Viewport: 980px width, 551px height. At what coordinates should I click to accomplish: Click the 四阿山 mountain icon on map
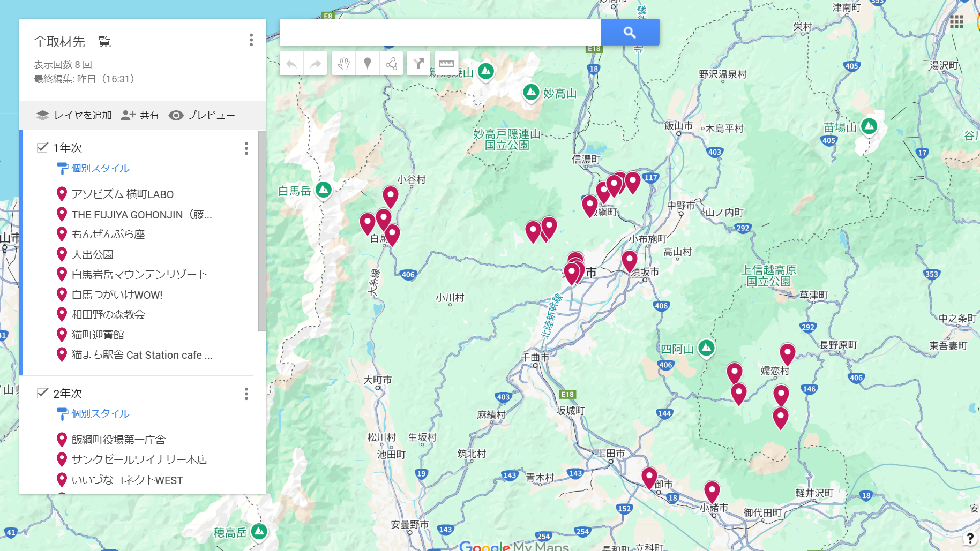pyautogui.click(x=707, y=348)
